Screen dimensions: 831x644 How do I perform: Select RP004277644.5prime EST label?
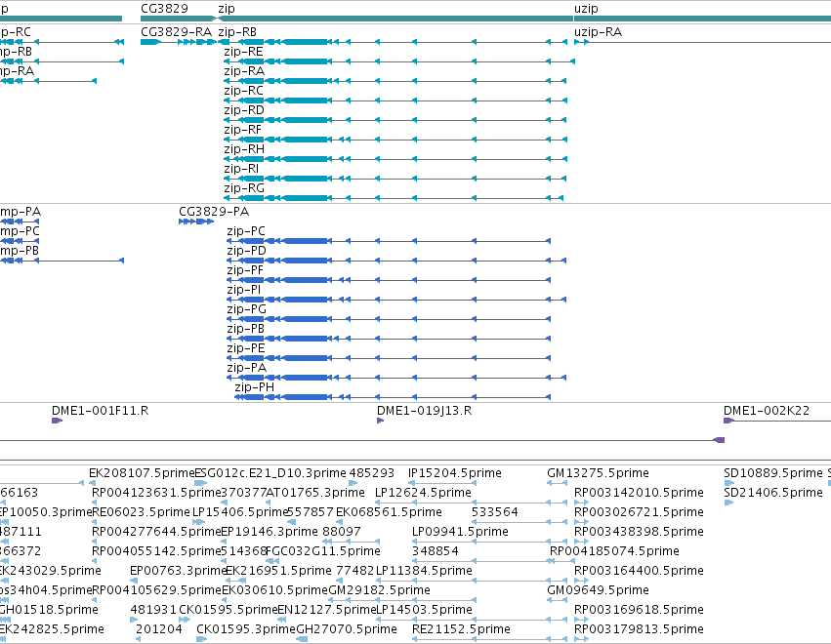156,532
